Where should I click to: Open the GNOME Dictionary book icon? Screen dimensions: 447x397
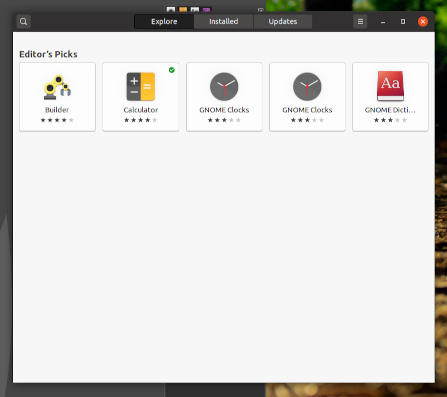click(x=390, y=86)
